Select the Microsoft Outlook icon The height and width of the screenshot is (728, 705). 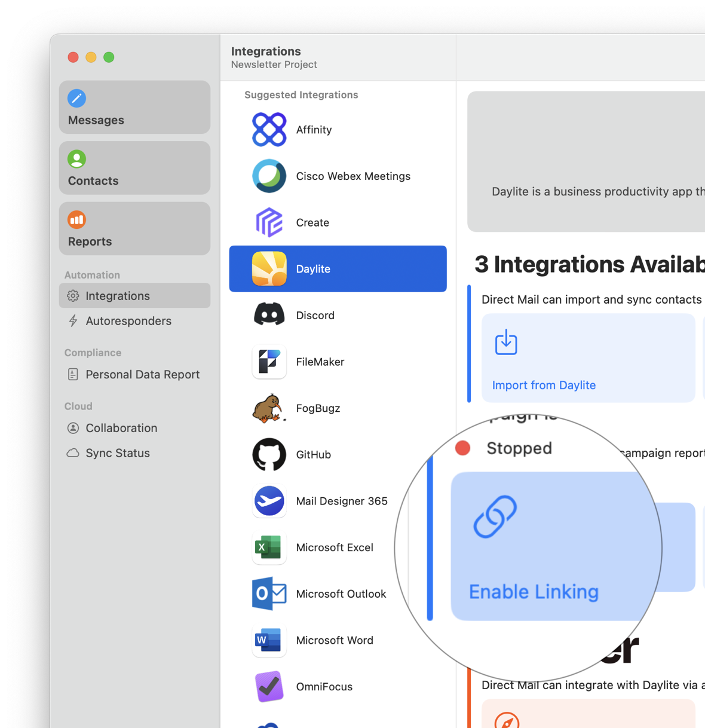(x=269, y=594)
